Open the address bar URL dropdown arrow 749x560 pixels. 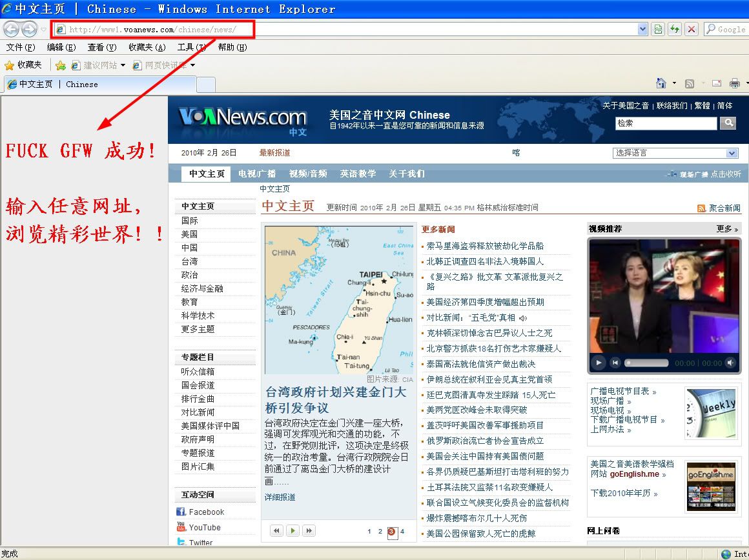point(642,29)
